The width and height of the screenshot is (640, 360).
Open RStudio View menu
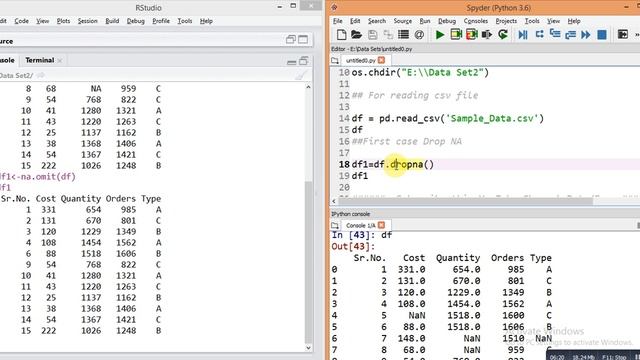[42, 21]
